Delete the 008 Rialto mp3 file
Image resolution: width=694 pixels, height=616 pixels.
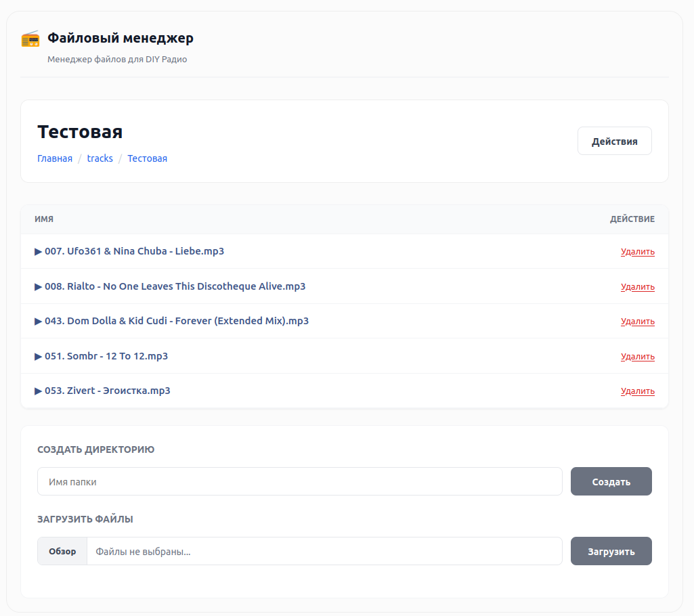(x=637, y=287)
